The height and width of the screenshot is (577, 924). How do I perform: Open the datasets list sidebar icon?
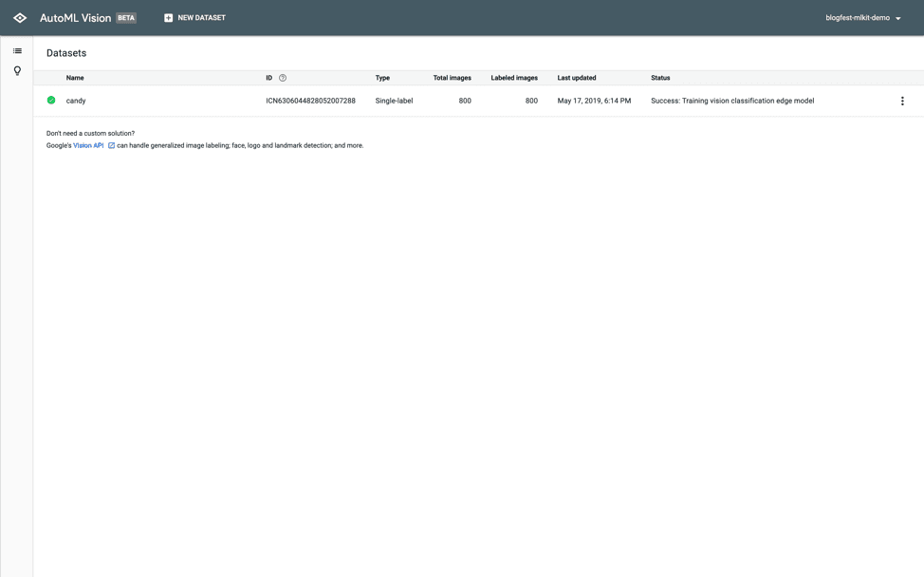[x=17, y=51]
